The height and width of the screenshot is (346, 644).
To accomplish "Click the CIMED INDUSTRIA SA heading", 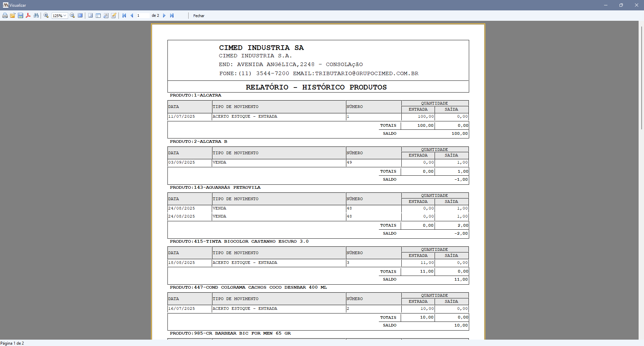I will tap(261, 48).
